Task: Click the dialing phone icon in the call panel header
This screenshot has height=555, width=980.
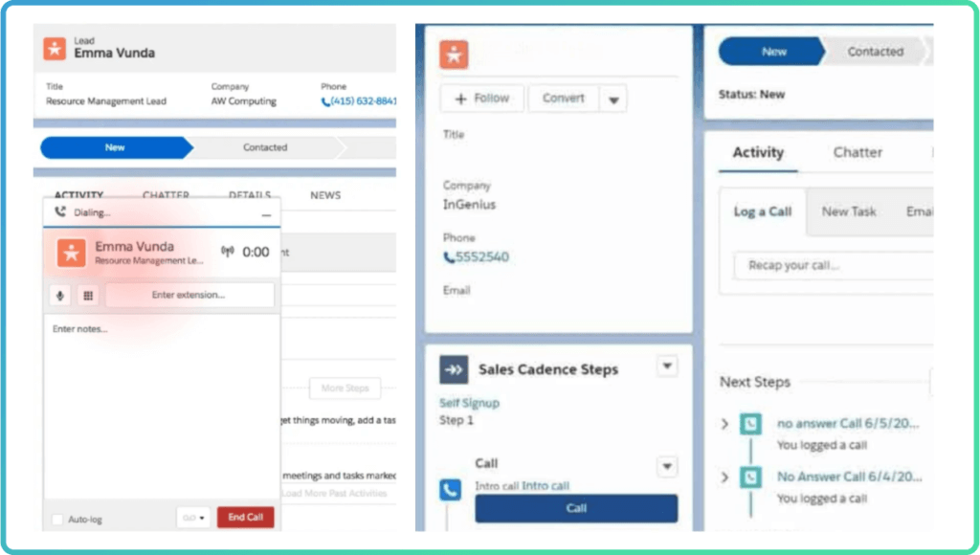Action: tap(60, 211)
